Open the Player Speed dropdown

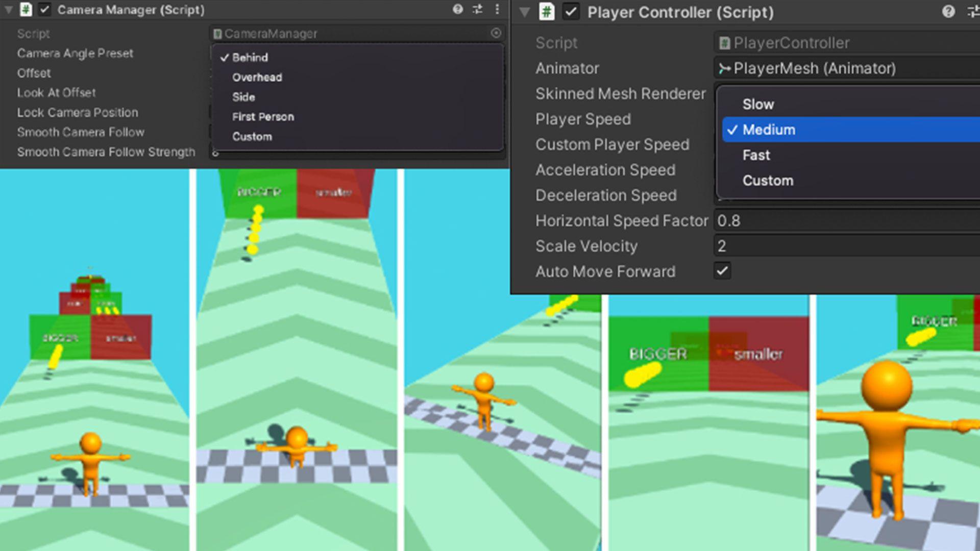pyautogui.click(x=841, y=119)
